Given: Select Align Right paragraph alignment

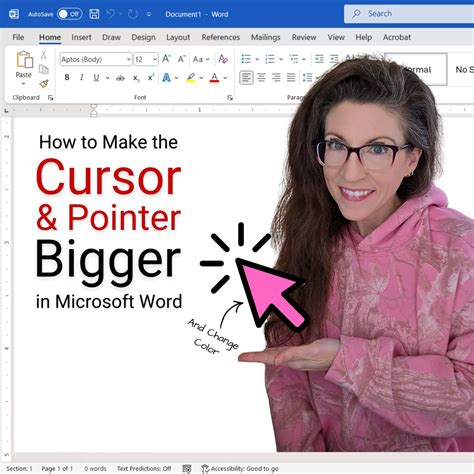Looking at the screenshot, I should [x=276, y=78].
